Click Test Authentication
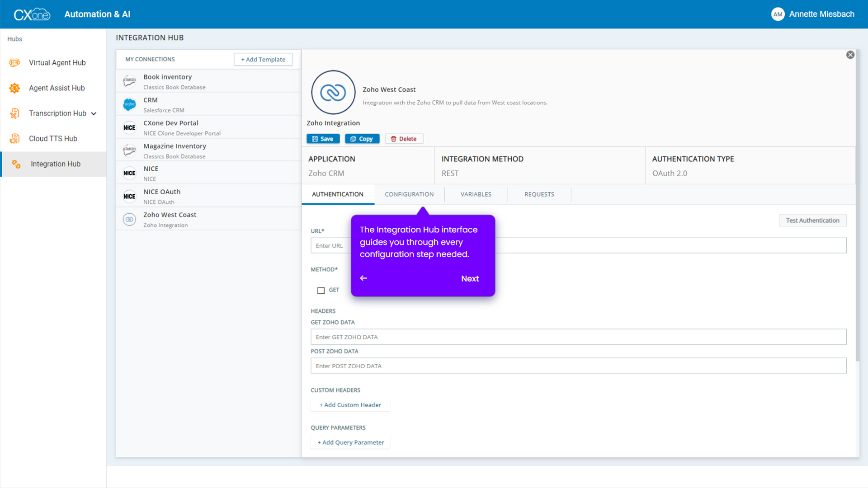Screen dimensions: 868x488 (x=812, y=220)
